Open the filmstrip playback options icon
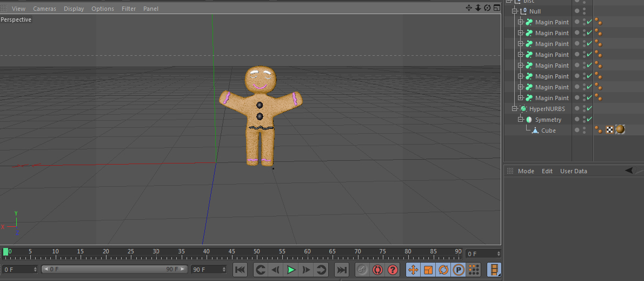644x281 pixels. [494, 270]
